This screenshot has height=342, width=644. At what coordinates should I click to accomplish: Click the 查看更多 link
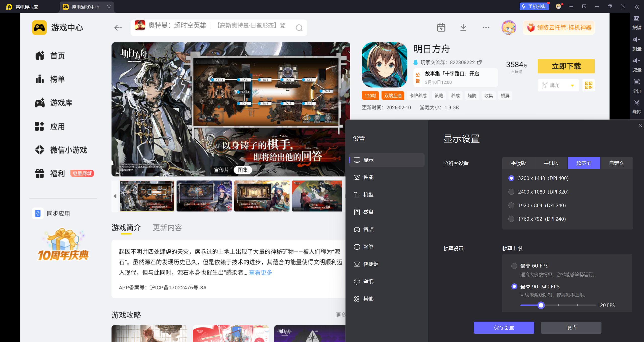(x=260, y=273)
